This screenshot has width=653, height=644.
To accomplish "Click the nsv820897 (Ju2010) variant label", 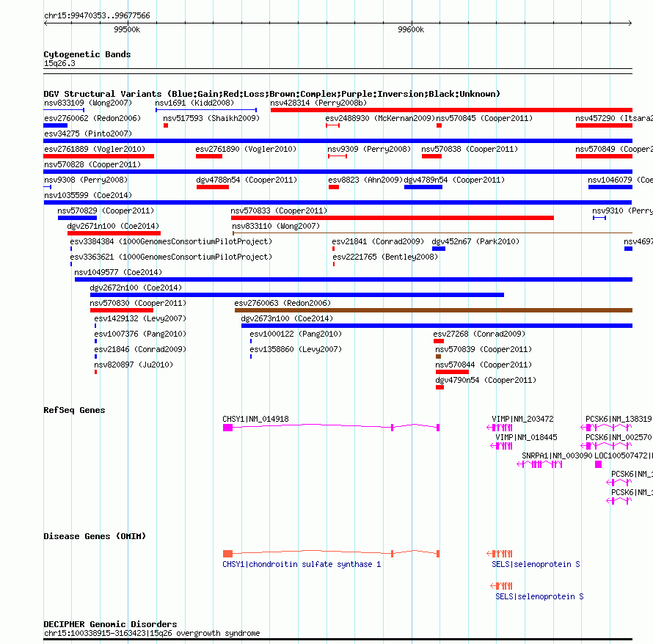I will 134,365.
